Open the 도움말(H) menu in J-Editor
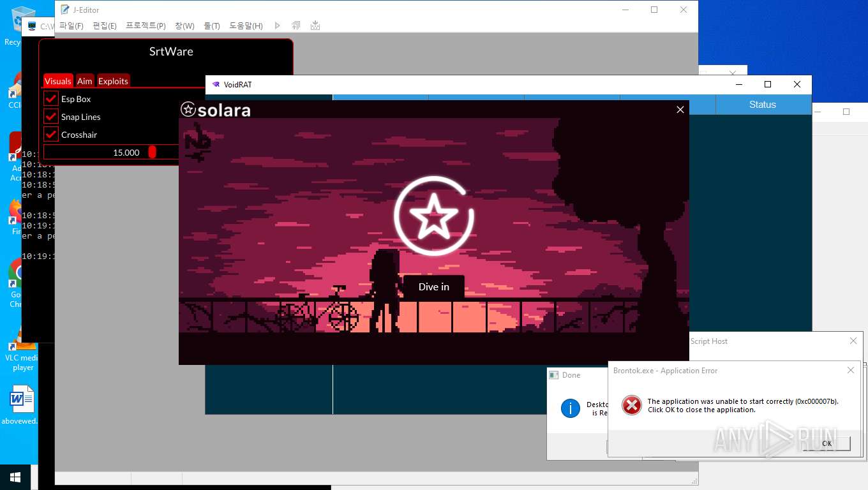Viewport: 868px width, 490px height. [246, 26]
